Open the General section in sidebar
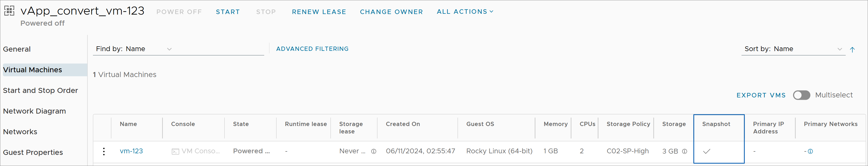This screenshot has height=166, width=868. pos(17,49)
